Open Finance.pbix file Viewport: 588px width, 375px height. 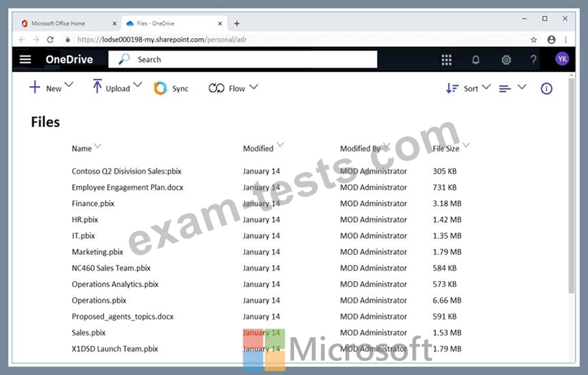(93, 203)
